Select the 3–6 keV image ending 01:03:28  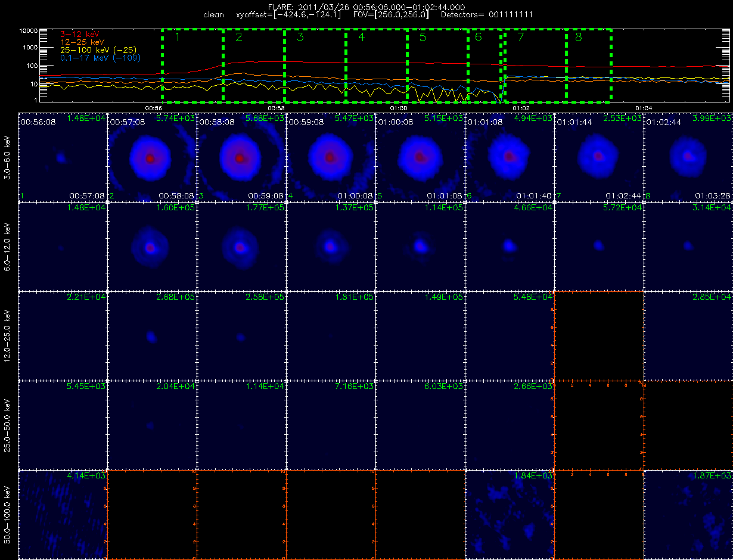coord(688,157)
